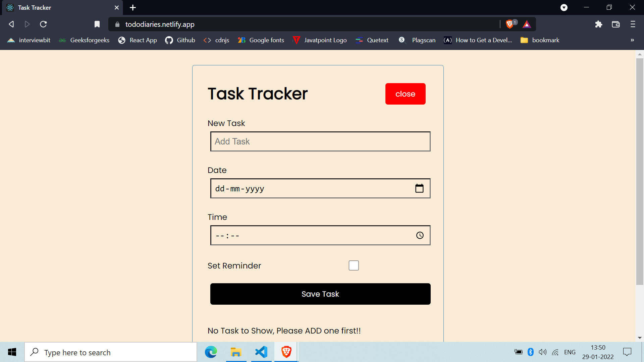The height and width of the screenshot is (362, 644).
Task: Open Bluetooth tray icon
Action: click(530, 352)
